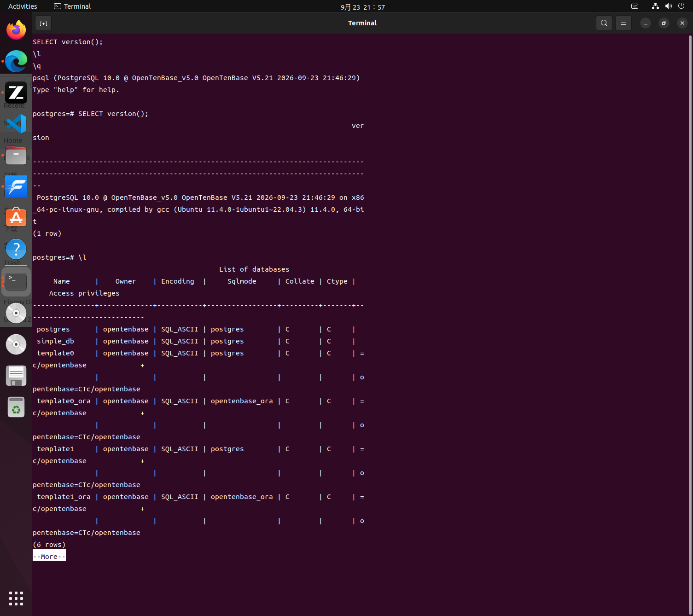The height and width of the screenshot is (616, 693).
Task: Open Ubuntu Software from the dock
Action: pos(16,218)
